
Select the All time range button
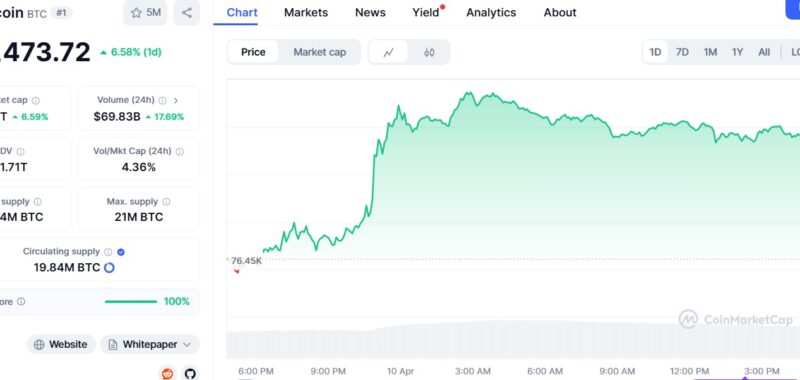coord(764,52)
